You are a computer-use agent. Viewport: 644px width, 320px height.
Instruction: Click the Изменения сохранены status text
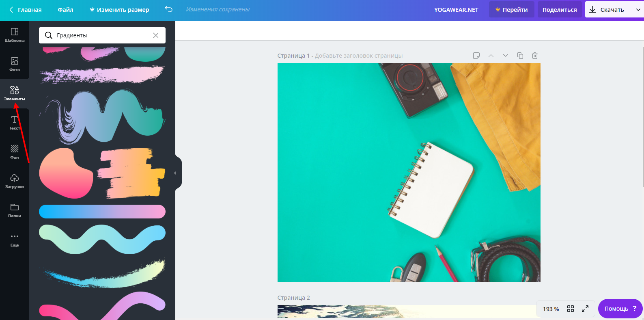click(218, 9)
